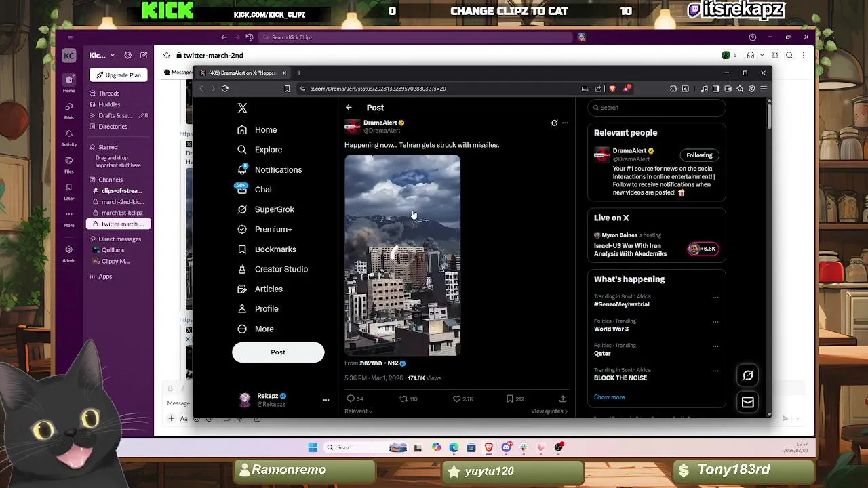868x488 pixels.
Task: Open Brave Wallet icon in toolbar
Action: (x=728, y=89)
